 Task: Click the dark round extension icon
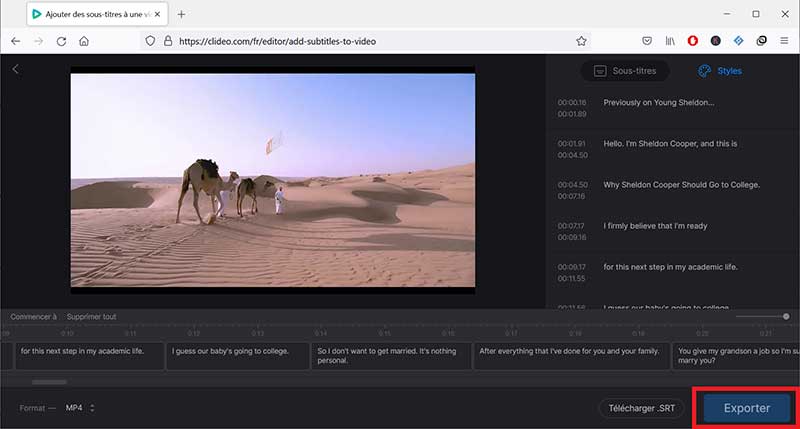(715, 41)
